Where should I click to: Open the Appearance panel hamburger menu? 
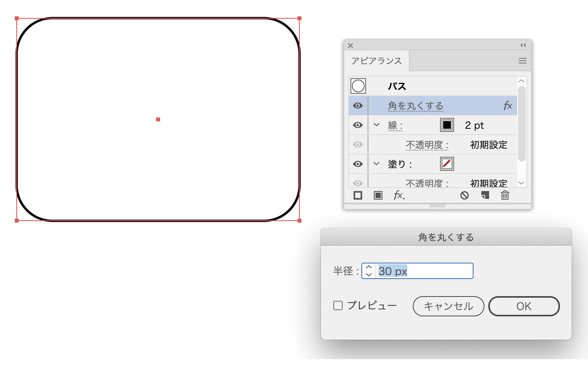pyautogui.click(x=523, y=61)
